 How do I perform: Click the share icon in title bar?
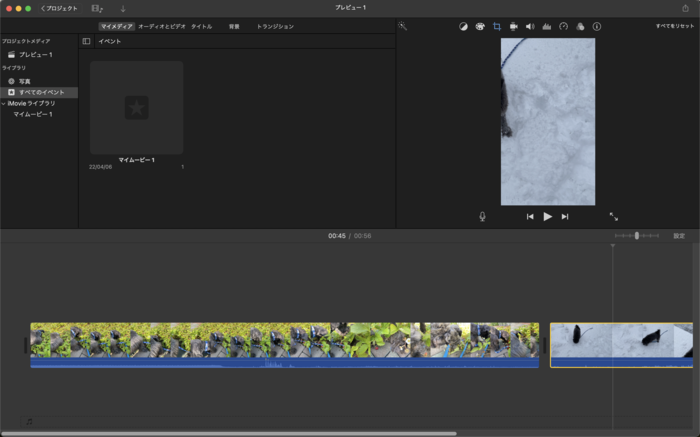(685, 8)
